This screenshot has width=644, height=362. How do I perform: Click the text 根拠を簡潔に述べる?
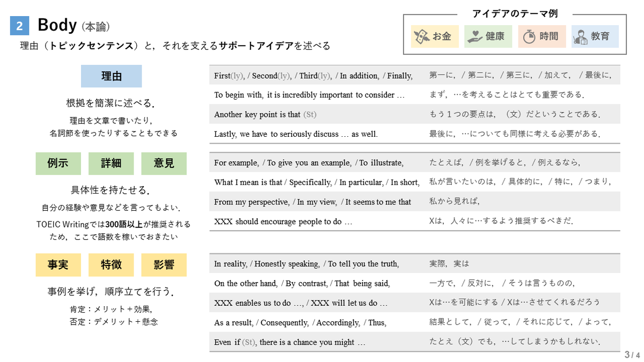(x=111, y=103)
